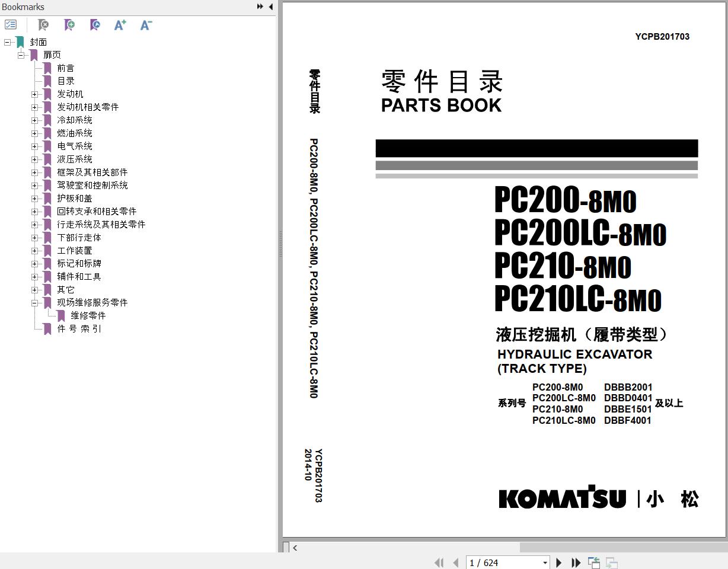Screen dimensions: 728x569
Task: Select the 维修零件 bookmark
Action: [x=88, y=316]
